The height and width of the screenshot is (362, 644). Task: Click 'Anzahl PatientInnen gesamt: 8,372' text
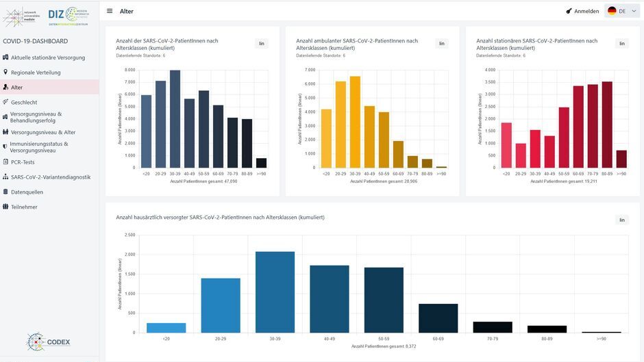click(x=384, y=346)
